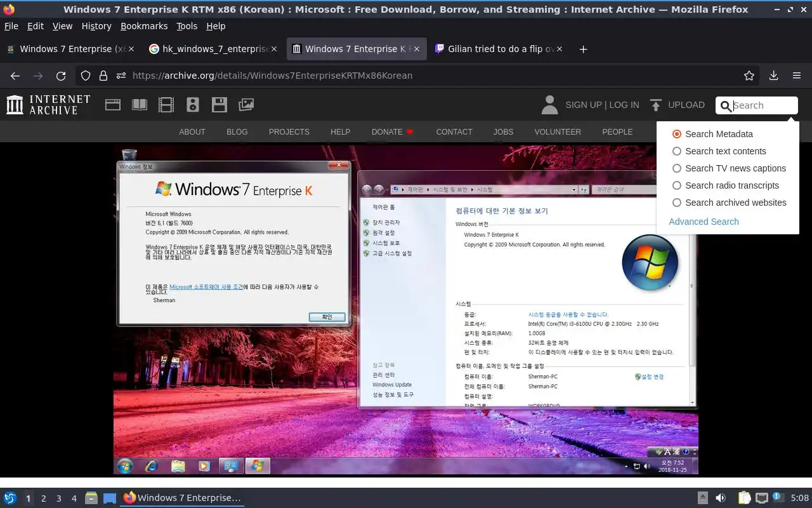812x508 pixels.
Task: Switch to workspace 3
Action: point(59,498)
